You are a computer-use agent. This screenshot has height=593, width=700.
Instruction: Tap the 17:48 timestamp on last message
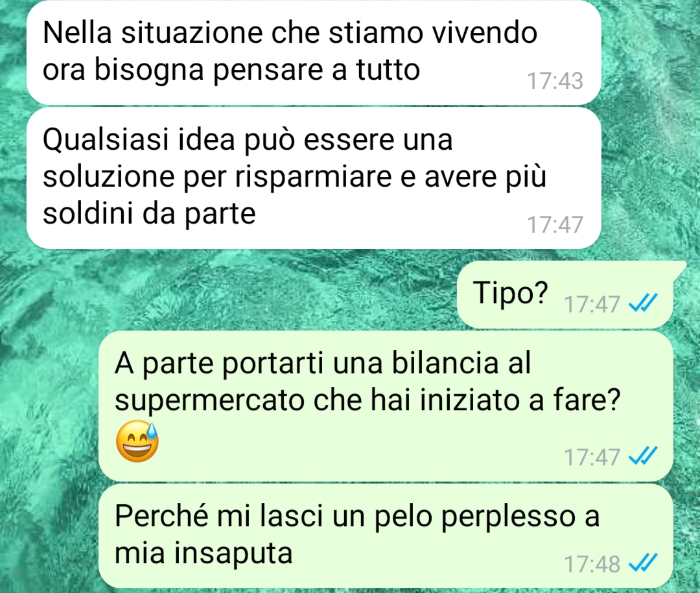pos(592,564)
